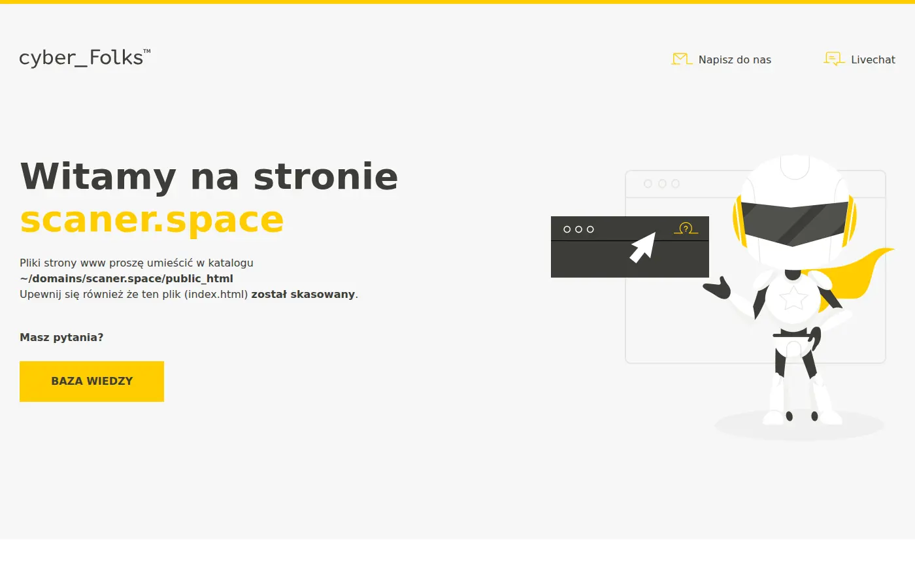Click the Witamy na stronie heading
Screen dimensions: 915x588
[209, 176]
